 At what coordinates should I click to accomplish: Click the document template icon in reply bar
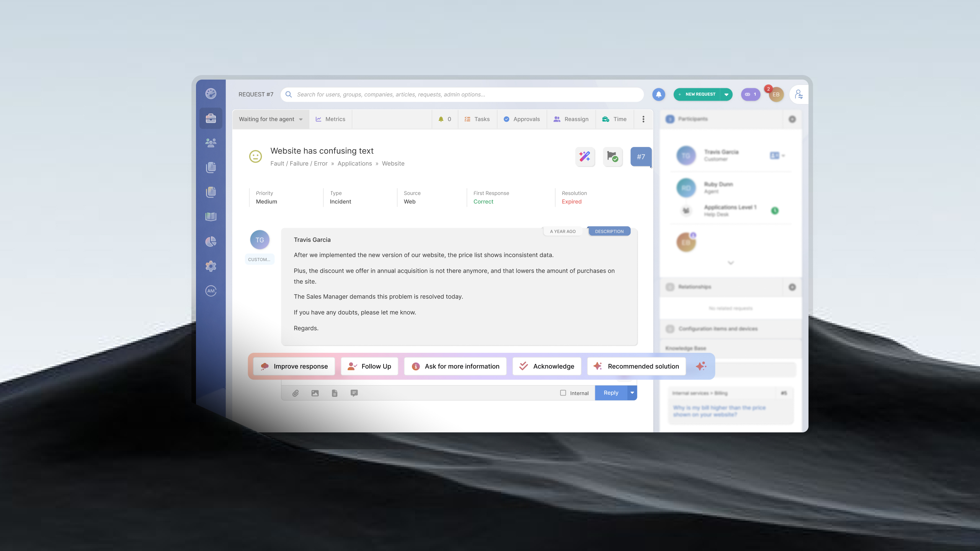335,393
